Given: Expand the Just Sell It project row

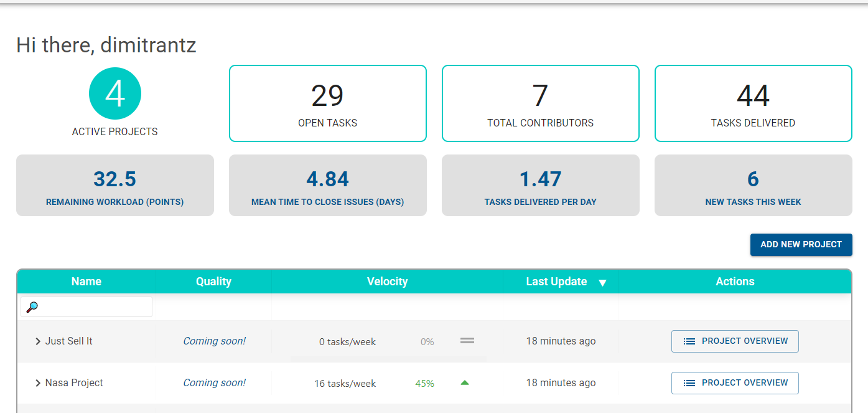Looking at the screenshot, I should tap(38, 341).
